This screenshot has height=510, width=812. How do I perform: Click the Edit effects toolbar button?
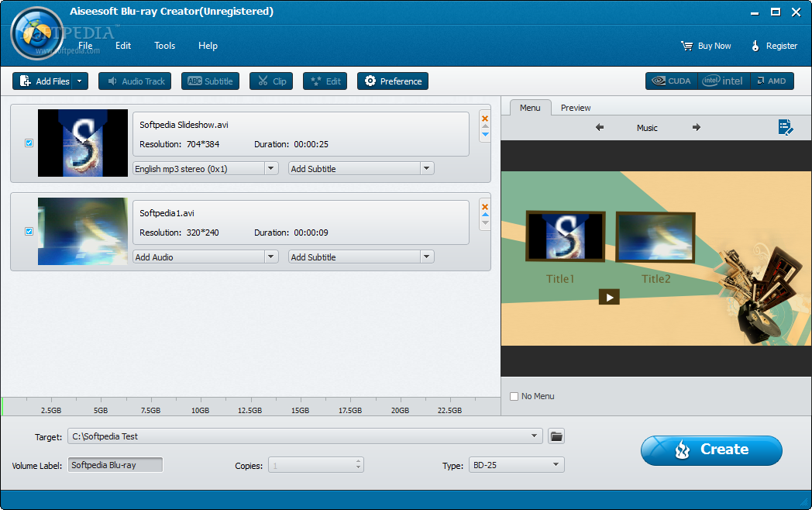325,81
